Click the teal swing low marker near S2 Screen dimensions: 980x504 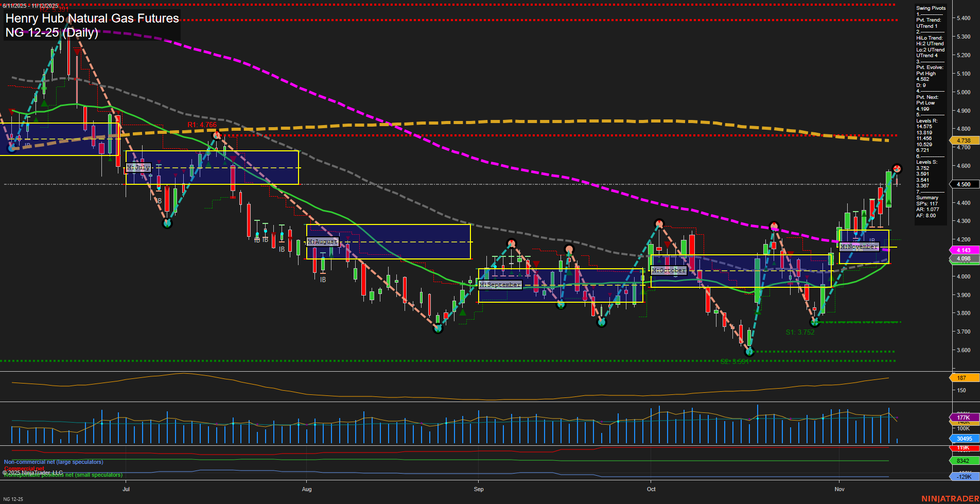(x=750, y=353)
